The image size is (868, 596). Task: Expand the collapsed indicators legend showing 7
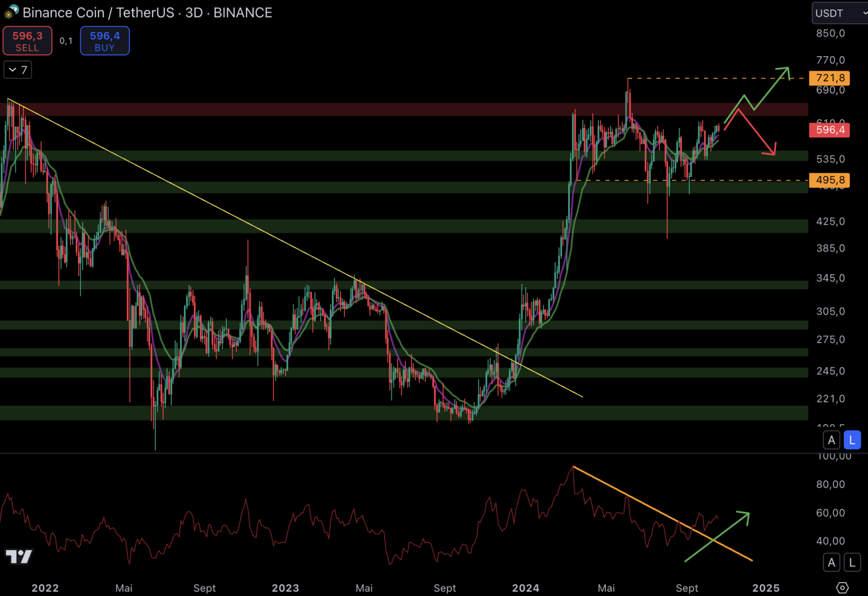[18, 70]
